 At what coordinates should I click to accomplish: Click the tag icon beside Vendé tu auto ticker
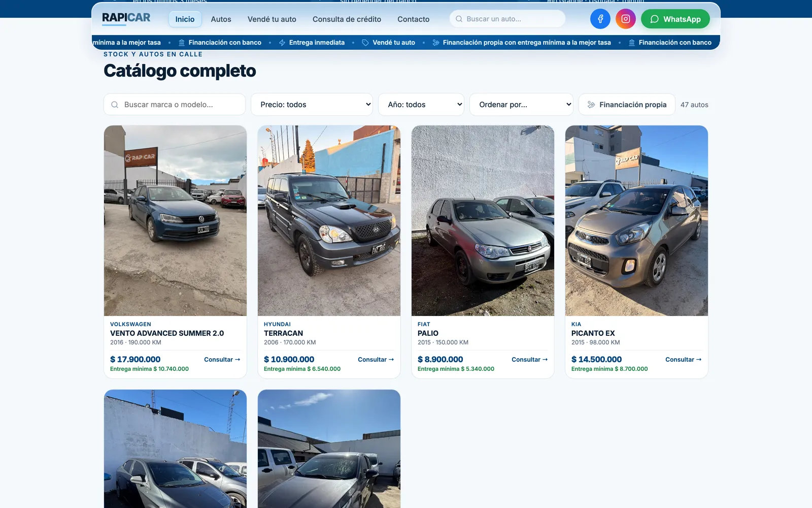365,43
